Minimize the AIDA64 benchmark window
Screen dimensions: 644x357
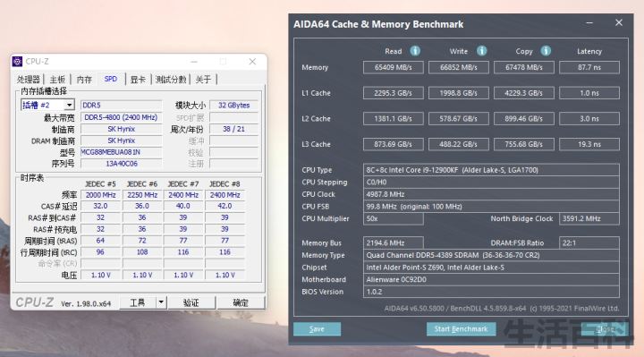pos(589,23)
